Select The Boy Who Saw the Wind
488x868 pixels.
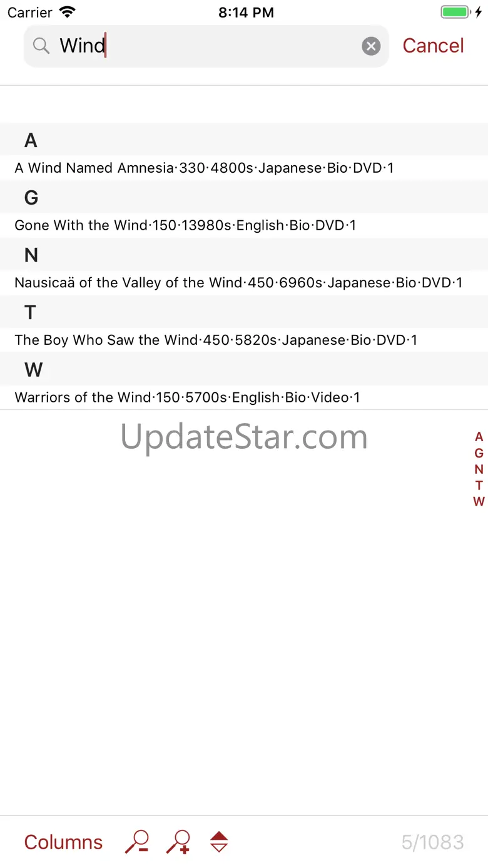coord(244,340)
